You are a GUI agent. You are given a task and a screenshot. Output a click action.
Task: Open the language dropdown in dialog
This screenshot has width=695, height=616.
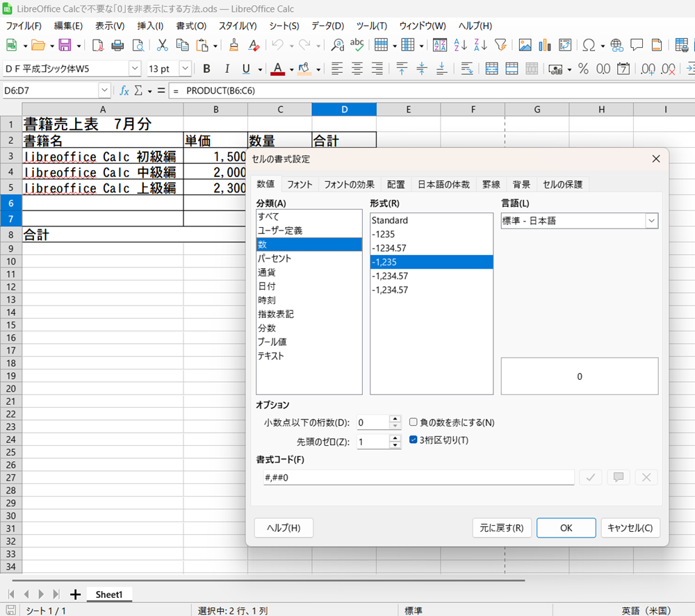(x=651, y=221)
